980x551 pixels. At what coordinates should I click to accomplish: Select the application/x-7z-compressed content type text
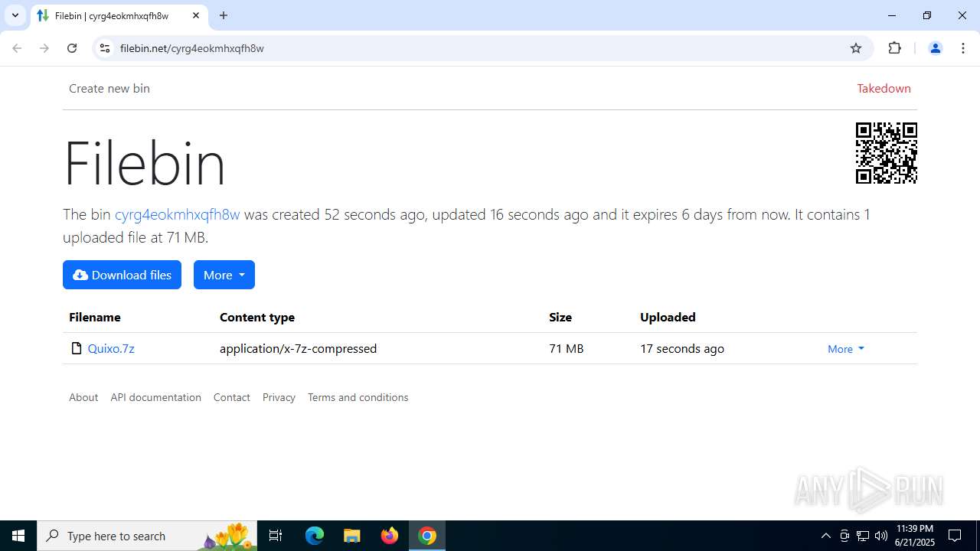pyautogui.click(x=298, y=348)
